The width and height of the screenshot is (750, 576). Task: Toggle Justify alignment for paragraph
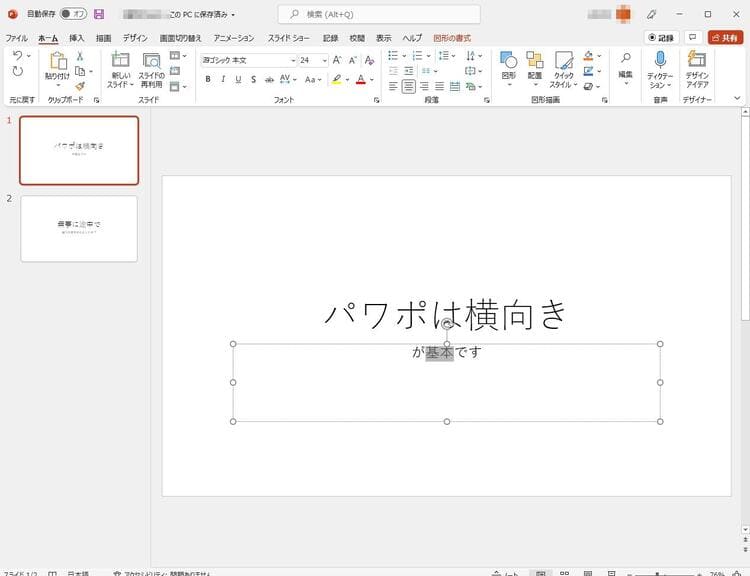(x=439, y=87)
